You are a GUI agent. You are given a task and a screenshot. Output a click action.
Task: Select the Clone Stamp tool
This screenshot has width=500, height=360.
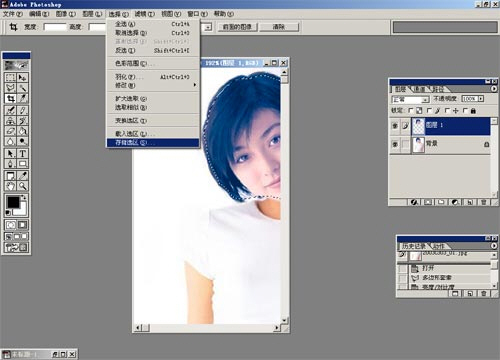click(10, 120)
